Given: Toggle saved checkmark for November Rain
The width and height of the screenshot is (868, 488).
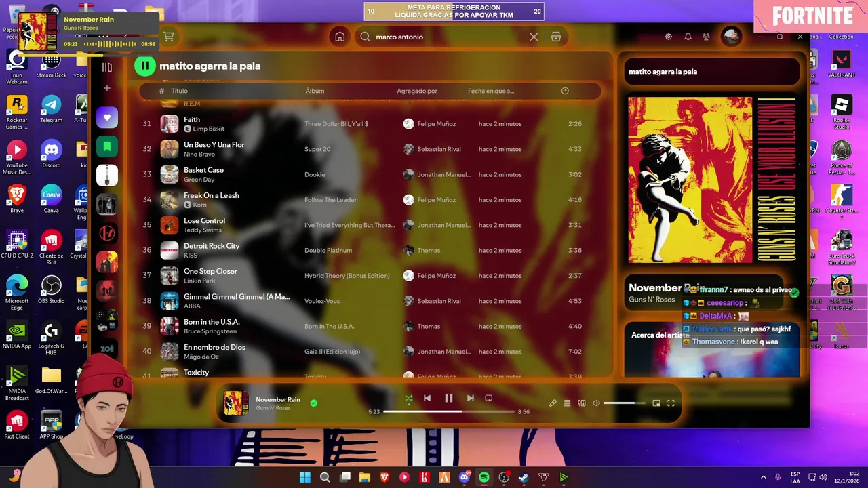Looking at the screenshot, I should (x=313, y=403).
